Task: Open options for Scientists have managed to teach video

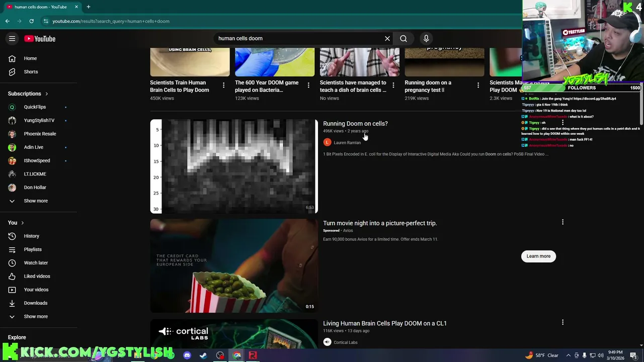Action: coord(393,85)
